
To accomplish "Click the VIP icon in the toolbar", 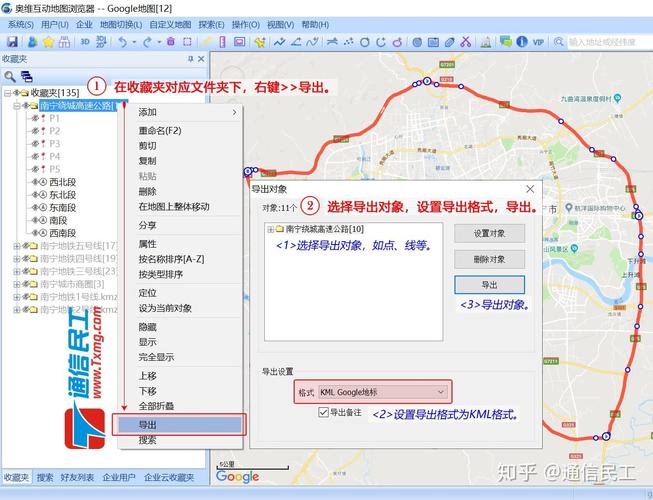I will click(538, 42).
